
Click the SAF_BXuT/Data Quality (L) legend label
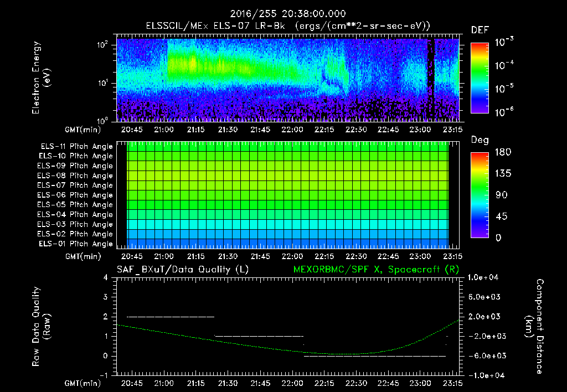[183, 270]
